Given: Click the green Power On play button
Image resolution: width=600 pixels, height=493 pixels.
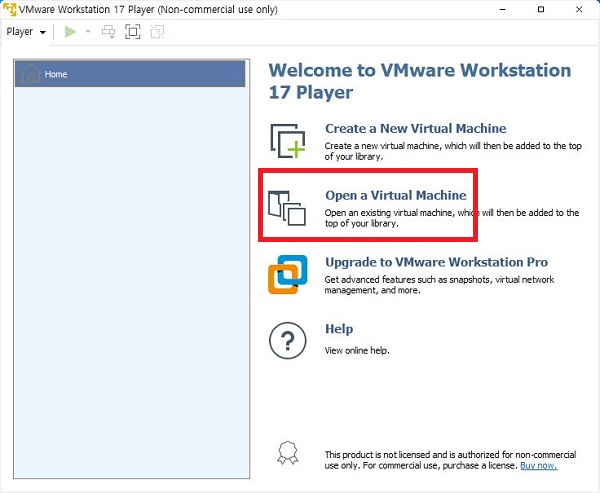Looking at the screenshot, I should pyautogui.click(x=70, y=32).
